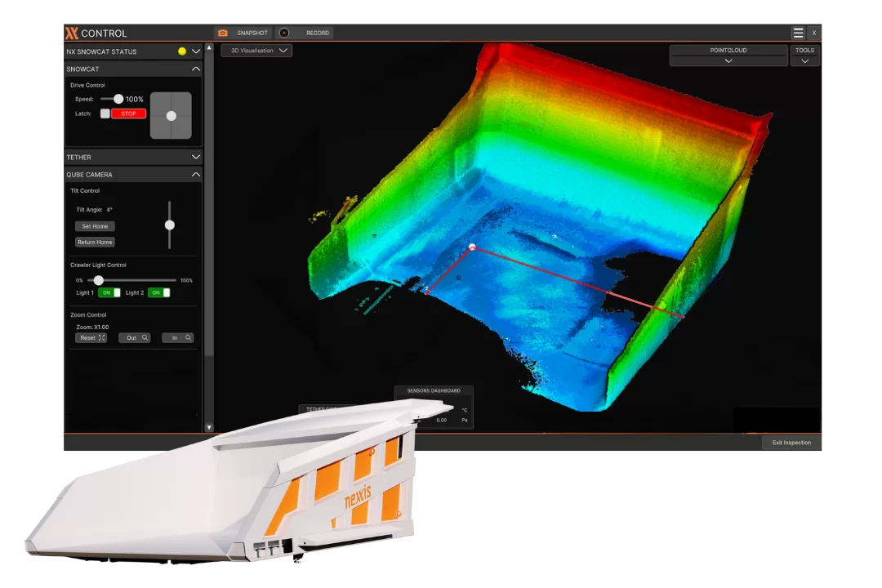The width and height of the screenshot is (882, 588).
Task: Click the yellow Snowcat status indicator
Action: click(182, 51)
